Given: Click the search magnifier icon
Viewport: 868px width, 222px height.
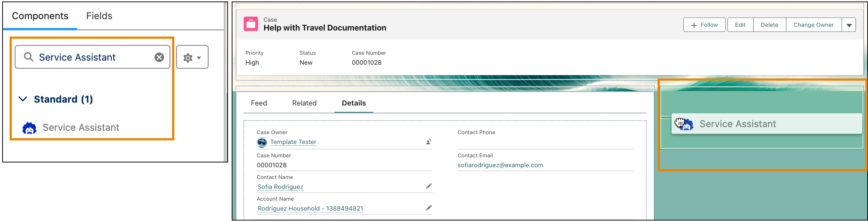Looking at the screenshot, I should [28, 57].
